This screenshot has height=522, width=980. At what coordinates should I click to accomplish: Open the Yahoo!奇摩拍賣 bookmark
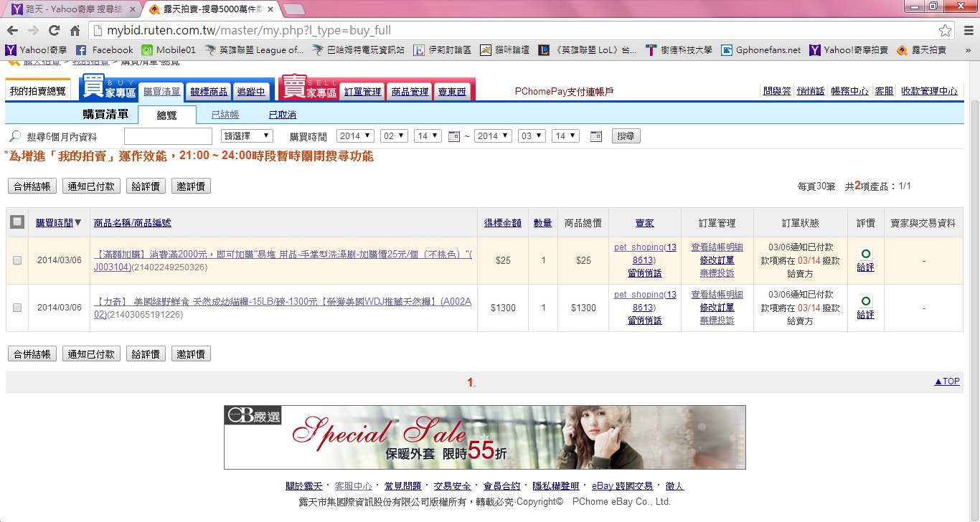pyautogui.click(x=849, y=50)
